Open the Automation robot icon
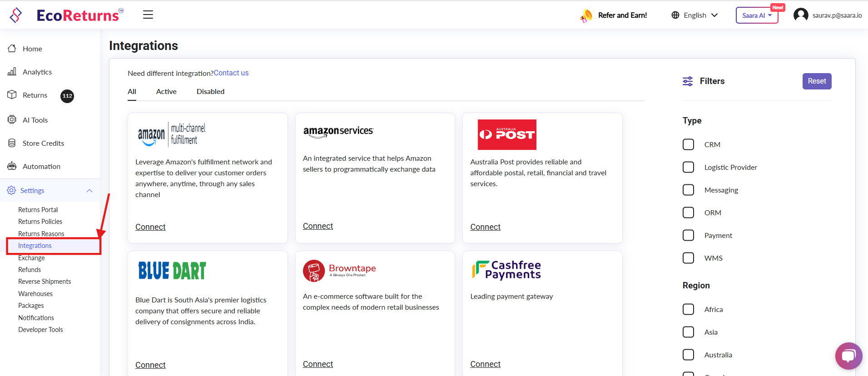Screen dimensions: 868x376 (x=12, y=166)
